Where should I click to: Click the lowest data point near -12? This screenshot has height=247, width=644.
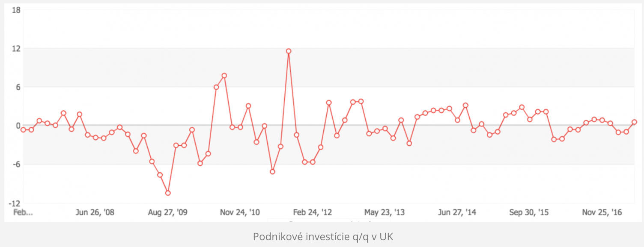tap(168, 193)
